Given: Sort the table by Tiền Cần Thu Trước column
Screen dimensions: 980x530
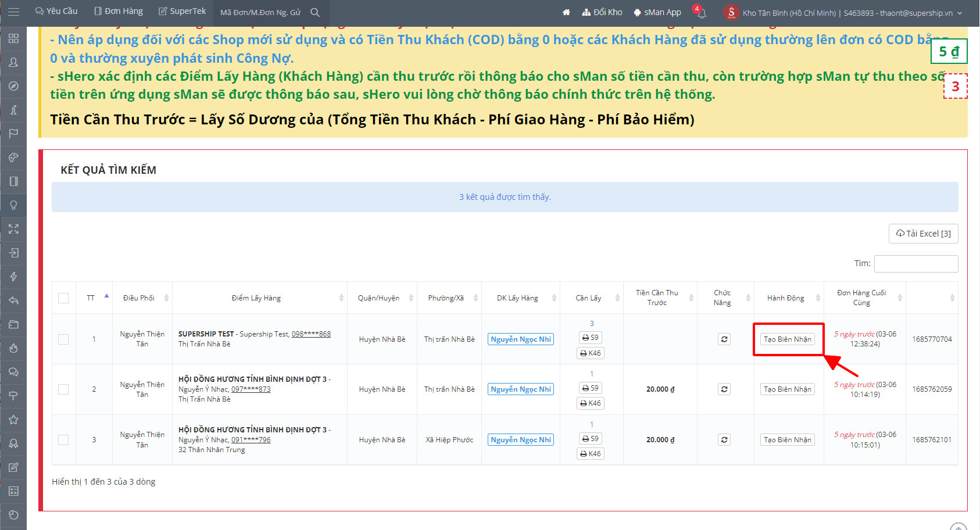Looking at the screenshot, I should point(660,298).
